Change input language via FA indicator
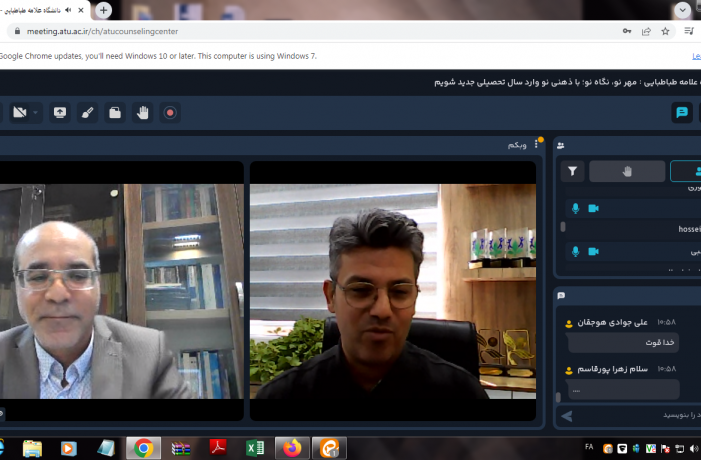 click(x=589, y=447)
